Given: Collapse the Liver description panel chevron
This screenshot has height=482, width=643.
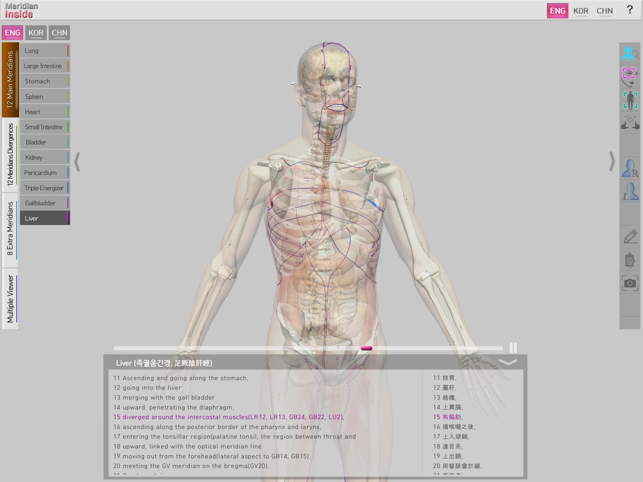Looking at the screenshot, I should [508, 362].
